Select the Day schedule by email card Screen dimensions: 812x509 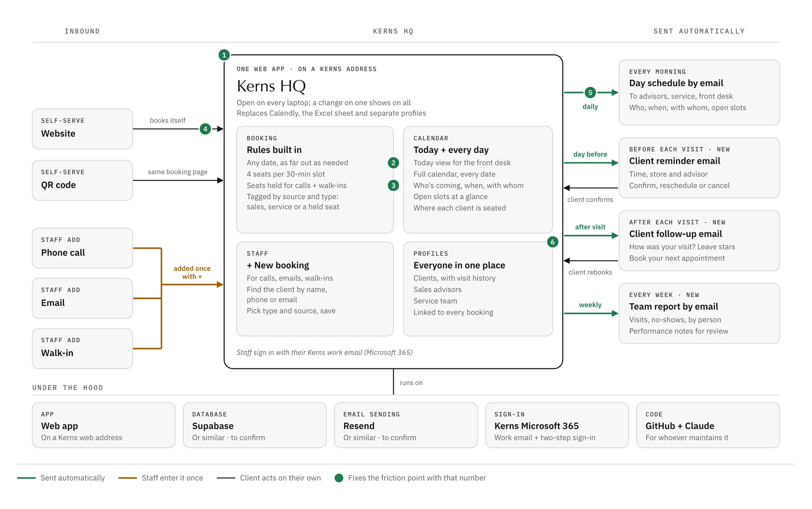point(699,92)
